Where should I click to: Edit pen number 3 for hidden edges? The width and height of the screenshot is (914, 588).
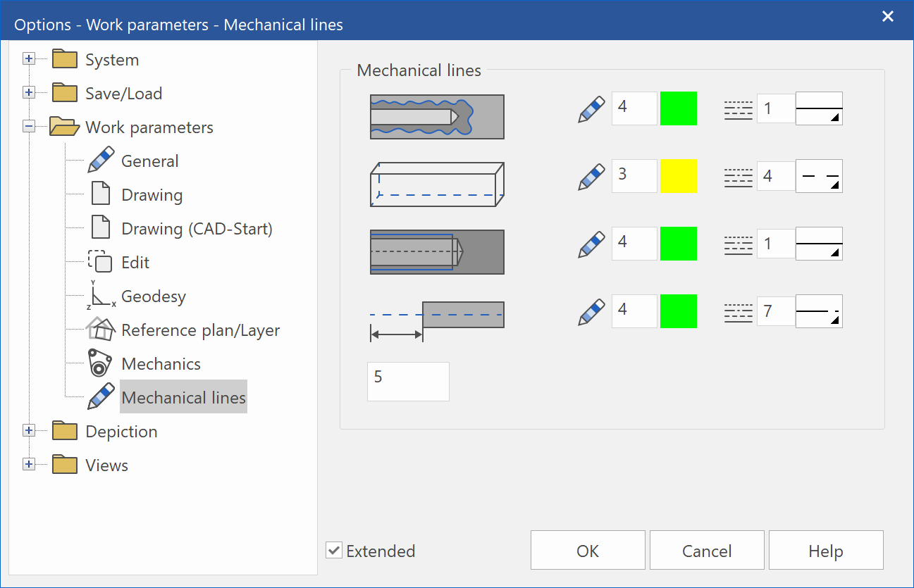634,176
